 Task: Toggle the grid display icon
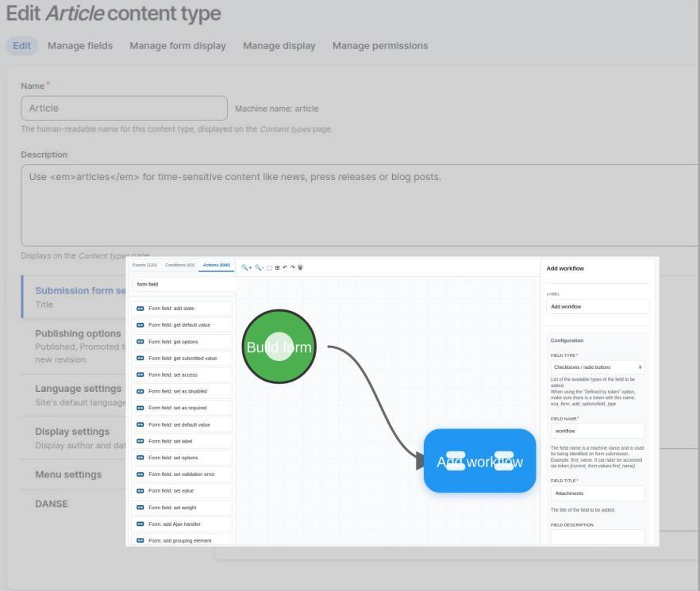pyautogui.click(x=278, y=267)
